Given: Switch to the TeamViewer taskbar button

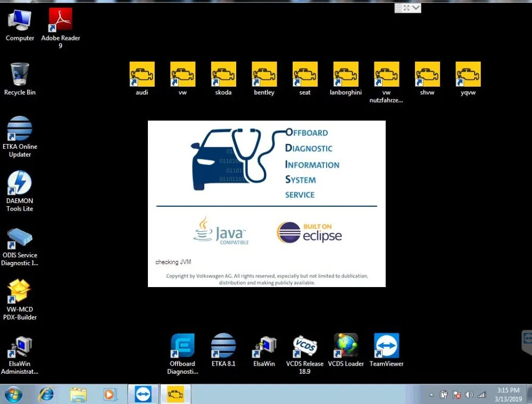Looking at the screenshot, I should click(143, 394).
